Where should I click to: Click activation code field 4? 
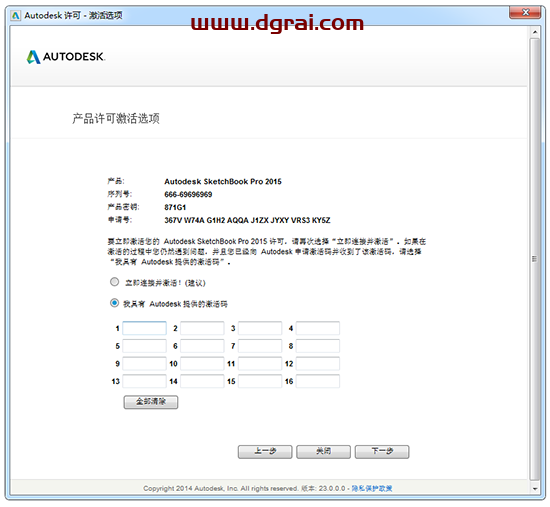tap(318, 328)
